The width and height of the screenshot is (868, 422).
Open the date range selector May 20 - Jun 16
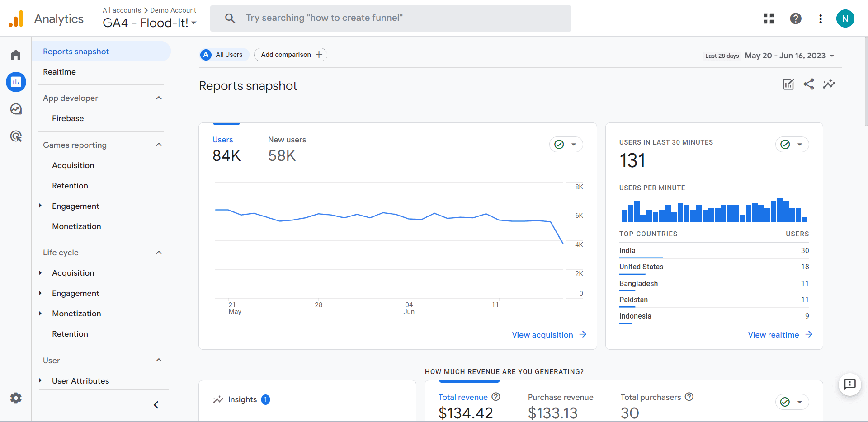[789, 56]
